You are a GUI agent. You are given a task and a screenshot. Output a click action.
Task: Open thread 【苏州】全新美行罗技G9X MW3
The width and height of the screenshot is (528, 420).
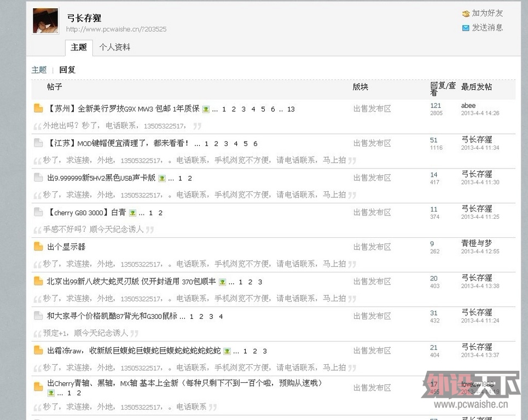123,109
